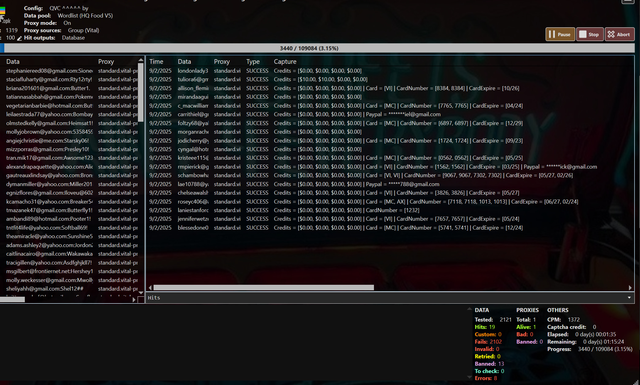Viewport: 640px width, 385px height.
Task: Click right arrow under the data list
Action: click(x=134, y=300)
